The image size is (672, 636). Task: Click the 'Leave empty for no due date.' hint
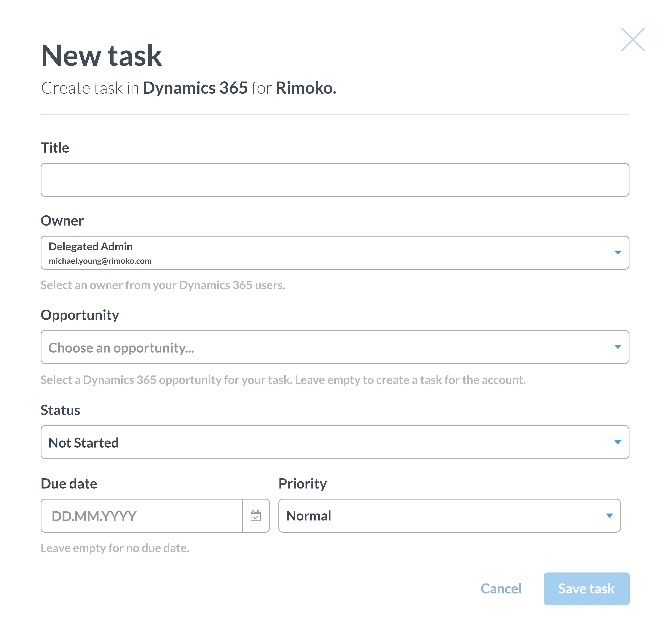115,548
